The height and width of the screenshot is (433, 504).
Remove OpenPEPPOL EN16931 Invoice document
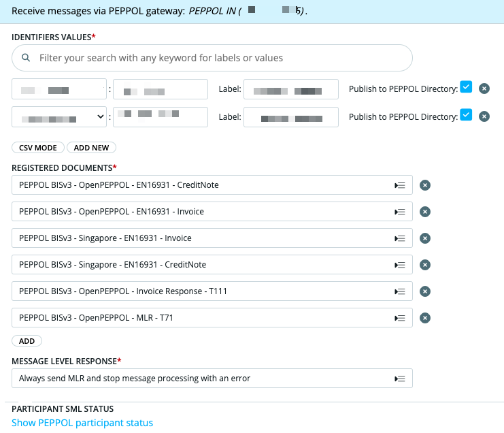(425, 212)
